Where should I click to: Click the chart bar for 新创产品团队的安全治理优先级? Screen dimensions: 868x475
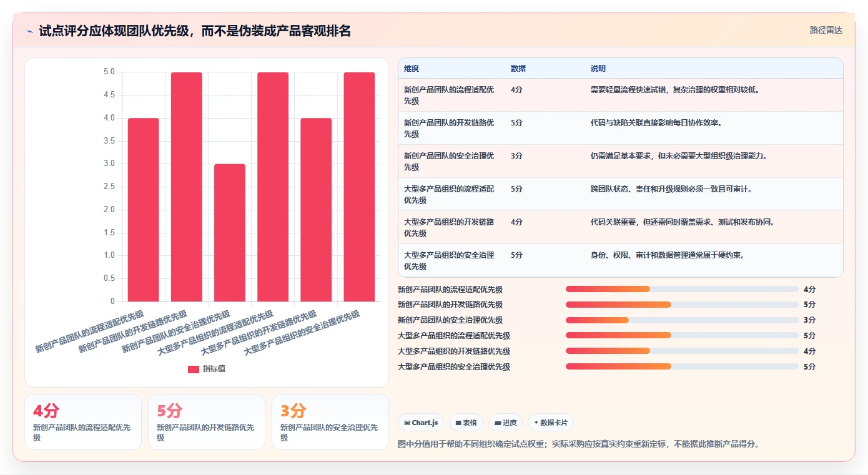point(230,233)
